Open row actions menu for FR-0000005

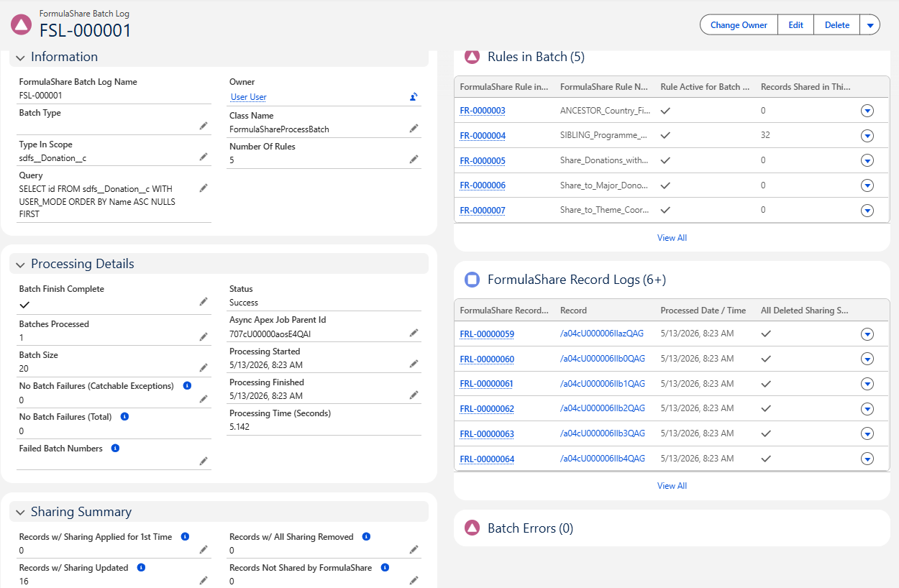click(x=867, y=160)
